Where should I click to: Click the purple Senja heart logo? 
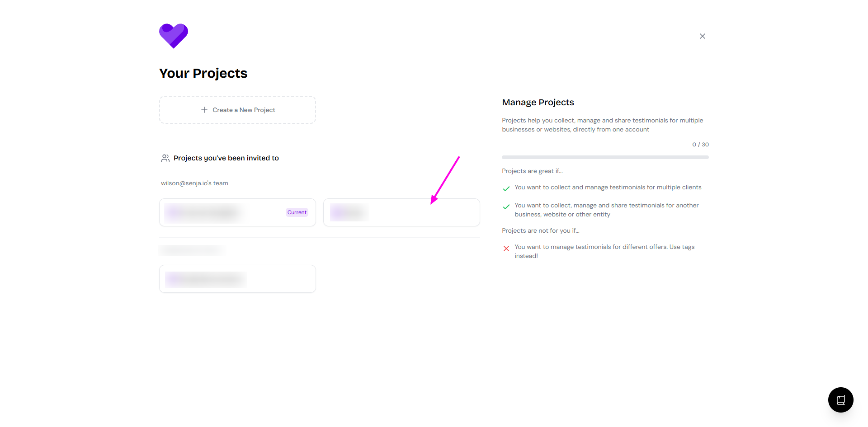[x=174, y=36]
